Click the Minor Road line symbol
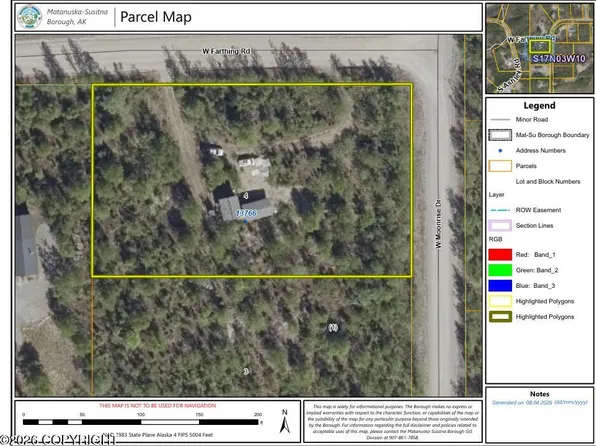Viewport: 596px width, 446px height. click(500, 119)
